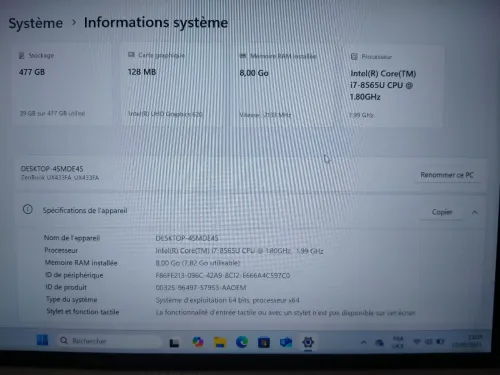
Task: Select the ID de produit value 00325-96497
Action: click(201, 287)
